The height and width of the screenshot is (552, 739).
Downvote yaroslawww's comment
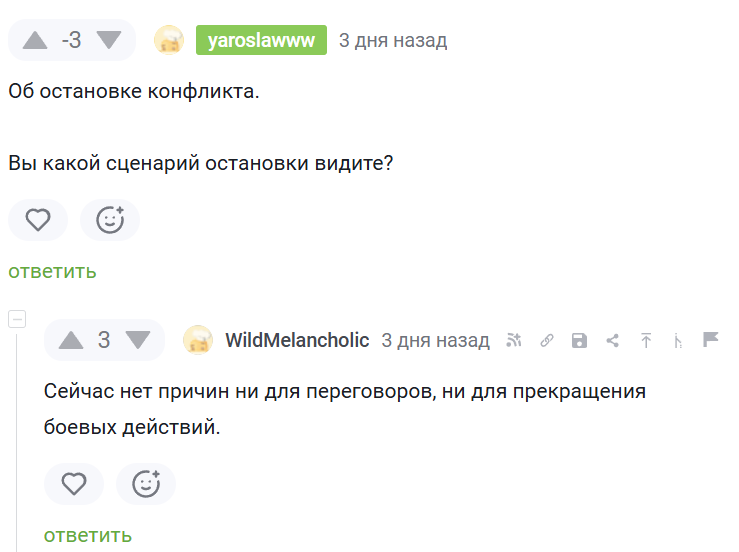(108, 40)
